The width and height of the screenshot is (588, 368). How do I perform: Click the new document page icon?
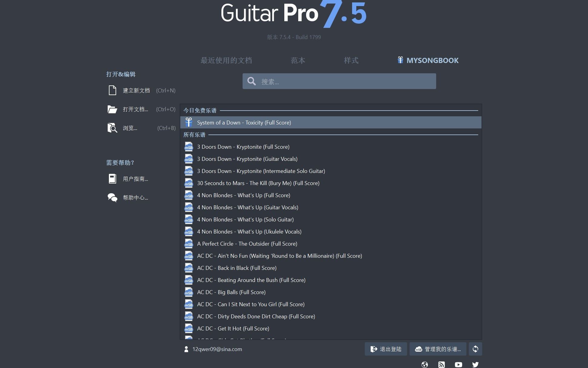point(113,90)
